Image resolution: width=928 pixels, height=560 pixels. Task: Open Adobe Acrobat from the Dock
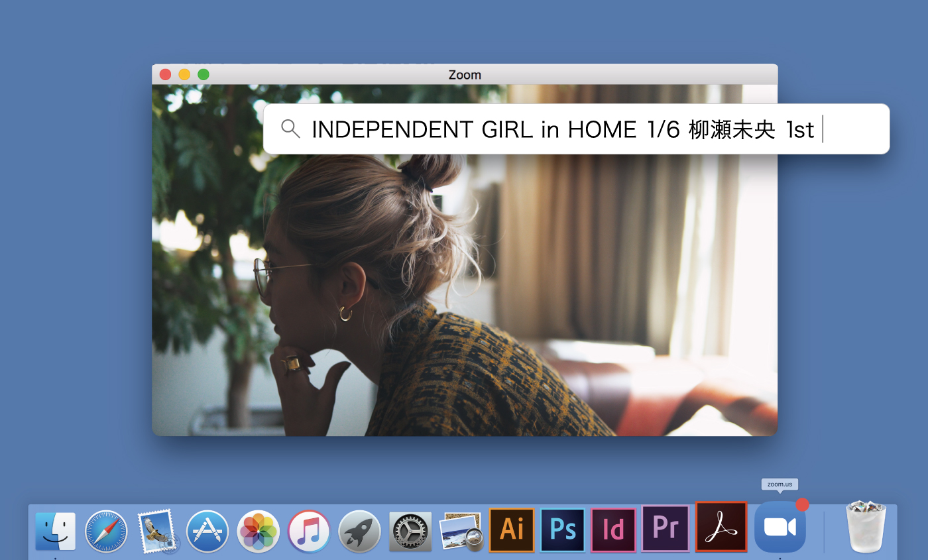click(721, 527)
